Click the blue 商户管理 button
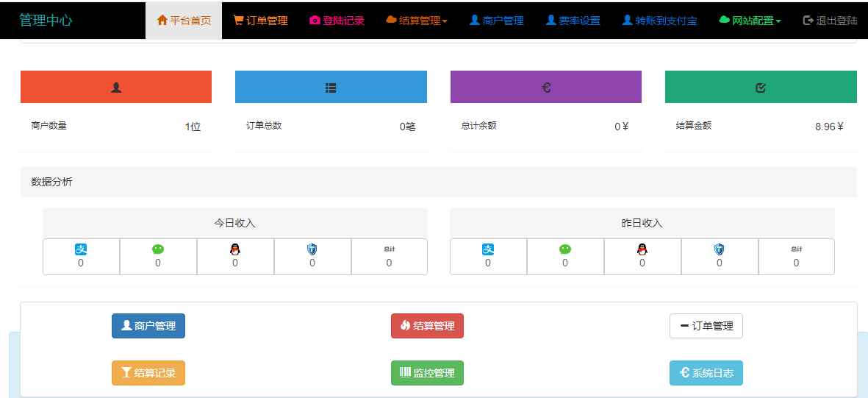This screenshot has height=398, width=868. click(148, 326)
